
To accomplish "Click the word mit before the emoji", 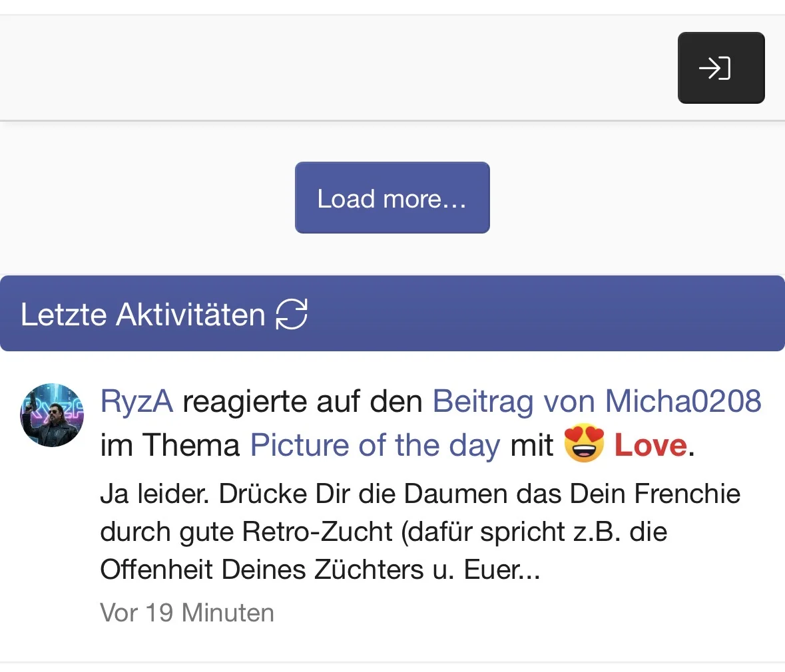I will [x=532, y=445].
